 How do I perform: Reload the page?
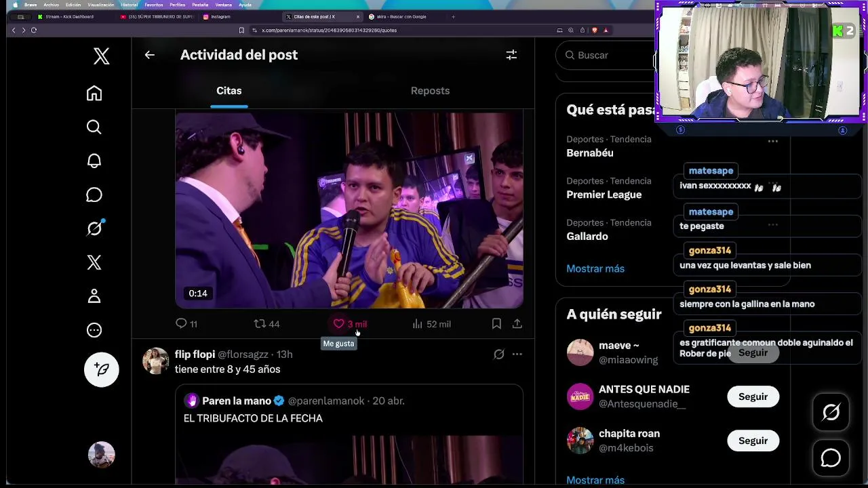click(x=34, y=30)
